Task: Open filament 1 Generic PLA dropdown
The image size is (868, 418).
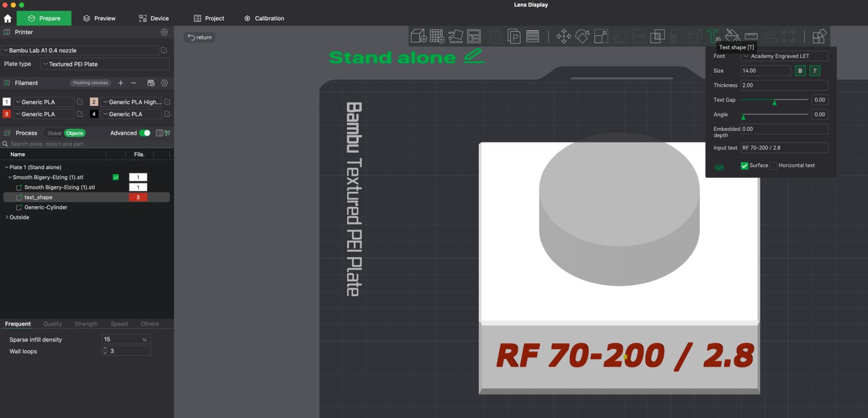Action: (x=44, y=102)
